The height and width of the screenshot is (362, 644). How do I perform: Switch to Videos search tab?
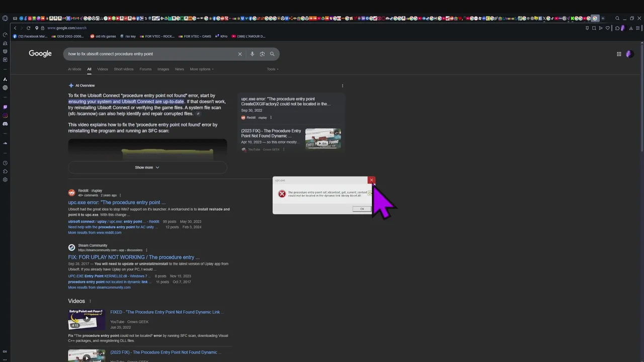tap(103, 69)
